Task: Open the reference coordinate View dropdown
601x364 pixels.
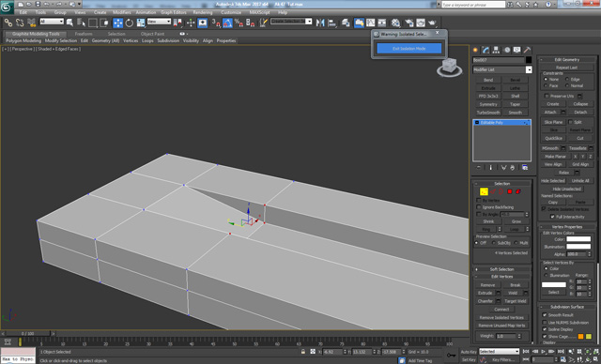Action: pyautogui.click(x=159, y=22)
